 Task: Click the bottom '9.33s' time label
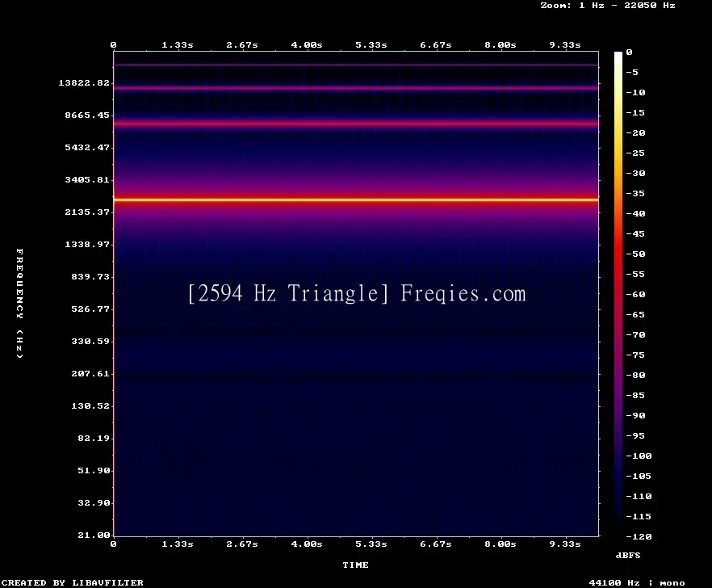(565, 544)
